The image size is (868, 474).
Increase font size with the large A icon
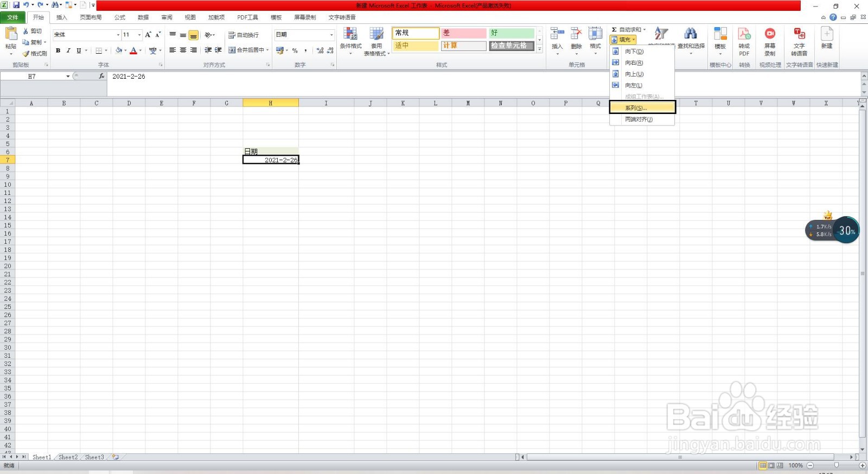coord(148,35)
